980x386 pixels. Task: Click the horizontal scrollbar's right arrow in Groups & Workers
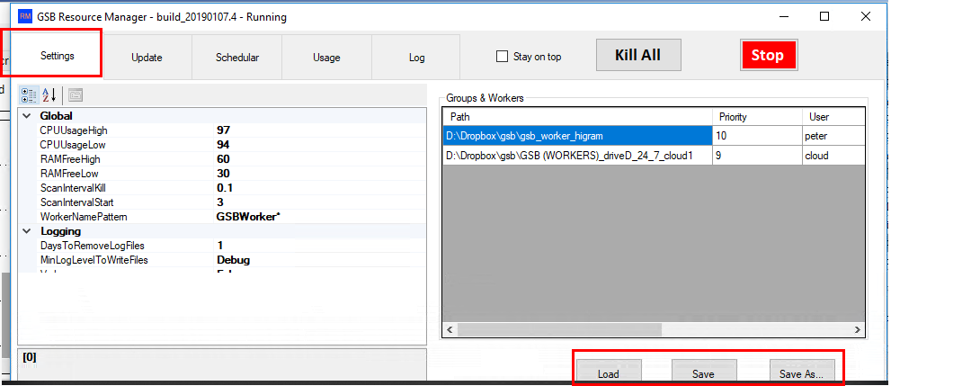858,329
